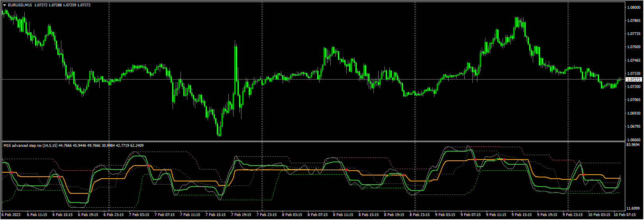Click the 9 Feb 03:15 time label
This screenshot has height=220, width=644.
point(445,215)
